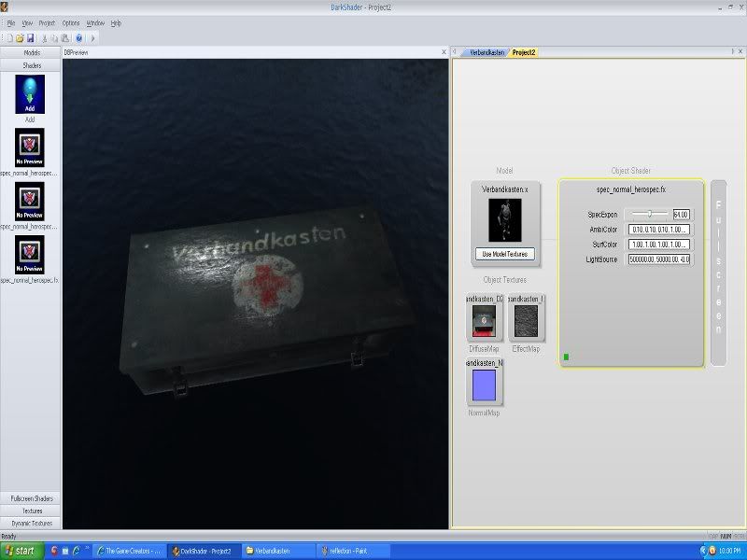The image size is (747, 560).
Task: Click the Ready status bar text
Action: 8,536
